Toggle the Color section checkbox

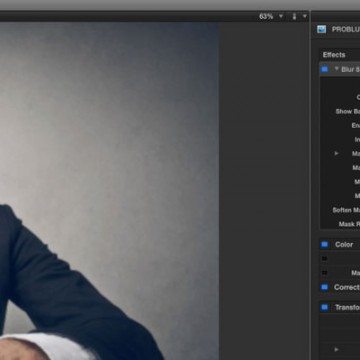pyautogui.click(x=324, y=245)
